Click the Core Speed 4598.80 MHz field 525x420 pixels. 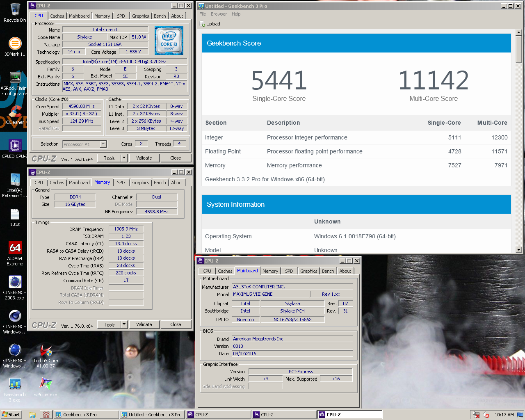[x=82, y=106]
